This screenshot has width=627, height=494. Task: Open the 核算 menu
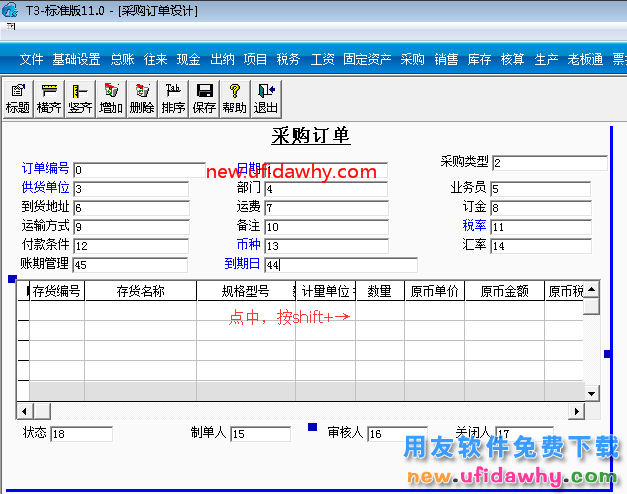coord(513,59)
